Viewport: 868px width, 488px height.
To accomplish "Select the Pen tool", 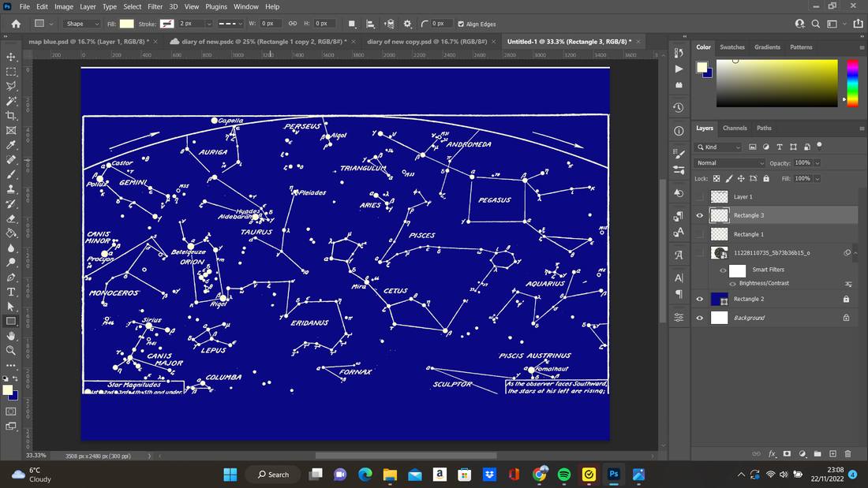I will (x=11, y=278).
